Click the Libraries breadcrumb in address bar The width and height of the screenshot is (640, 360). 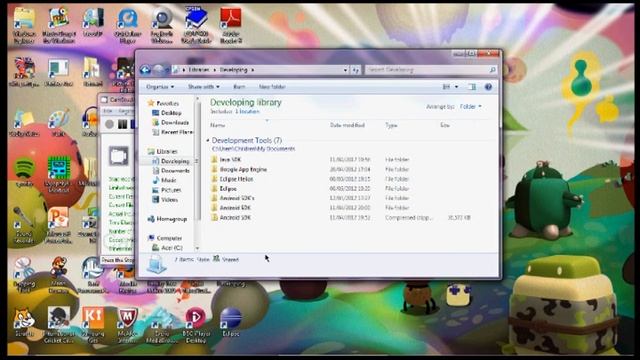coord(199,70)
